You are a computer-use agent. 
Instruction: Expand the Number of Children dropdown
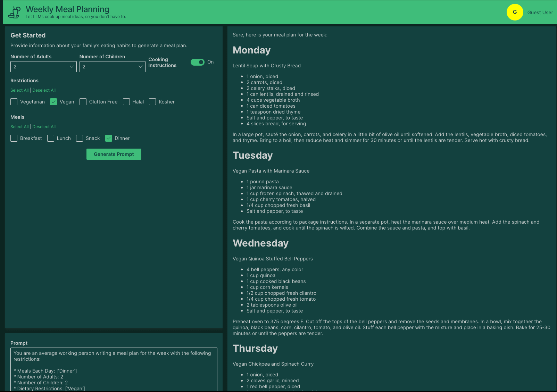[112, 67]
